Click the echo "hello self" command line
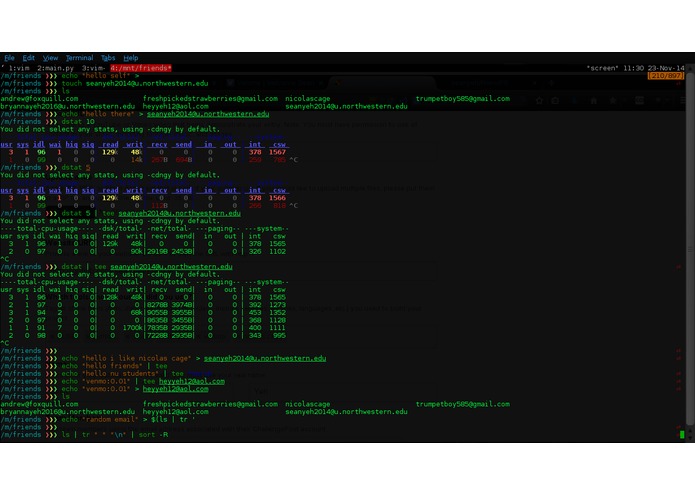 [x=100, y=76]
